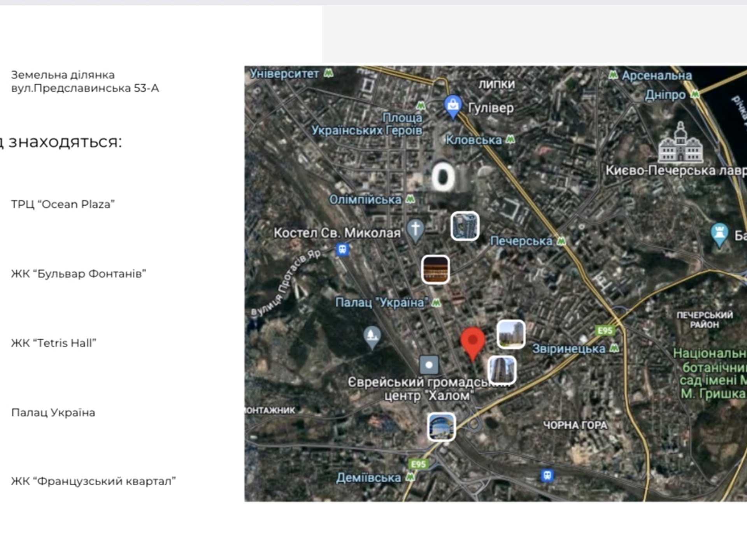Screen dimensions: 747x560
Task: Open the Ocean Plaza dome thumbnail
Action: tap(441, 427)
